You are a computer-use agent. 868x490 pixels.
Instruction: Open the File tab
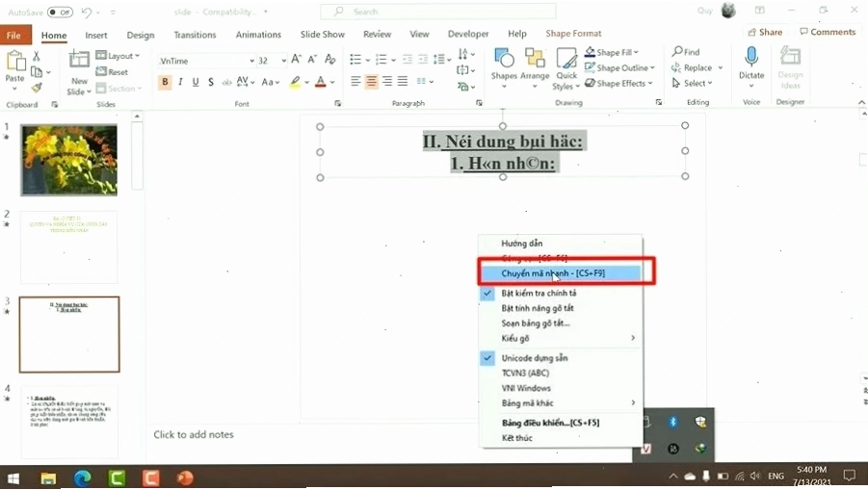click(x=15, y=35)
